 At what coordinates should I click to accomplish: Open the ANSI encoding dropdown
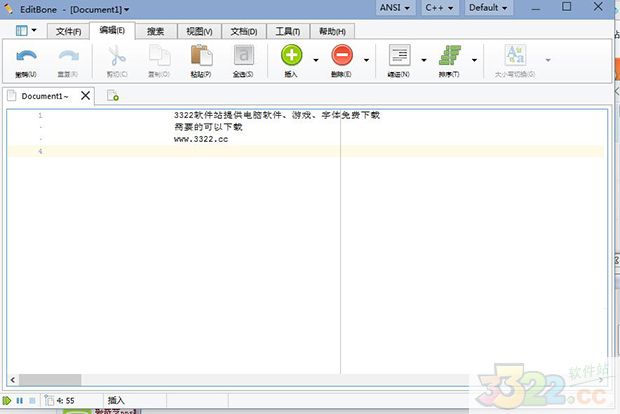pyautogui.click(x=395, y=8)
